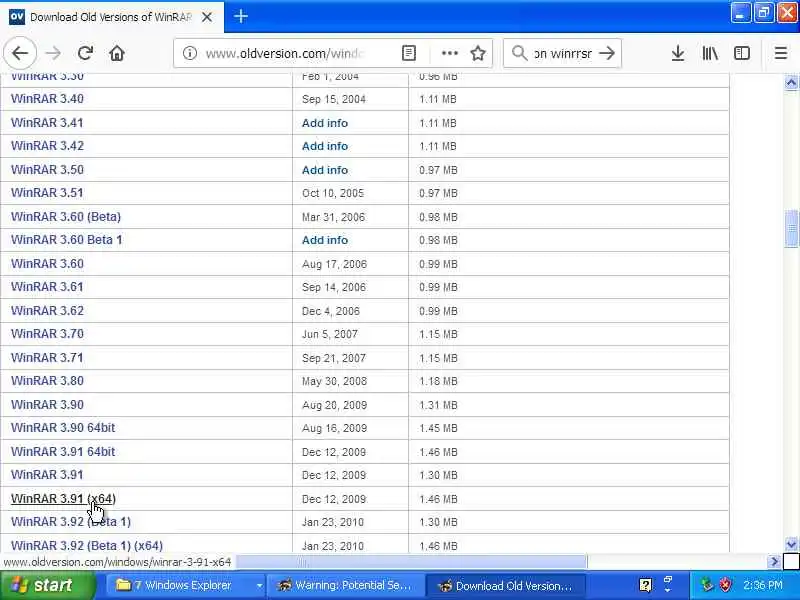The image size is (800, 600).
Task: Open WinRAR 3.60 Beta 1 link
Action: point(67,240)
